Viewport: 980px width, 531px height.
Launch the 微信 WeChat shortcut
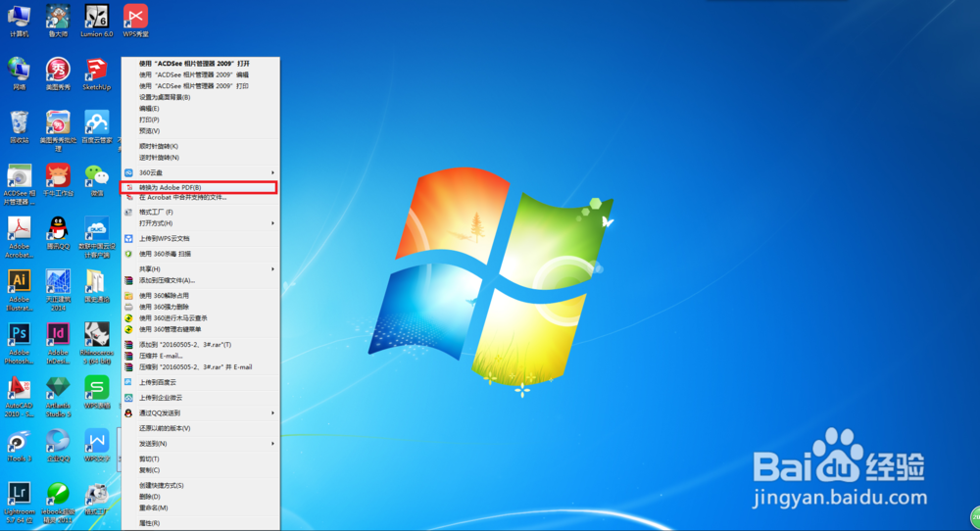pos(96,180)
